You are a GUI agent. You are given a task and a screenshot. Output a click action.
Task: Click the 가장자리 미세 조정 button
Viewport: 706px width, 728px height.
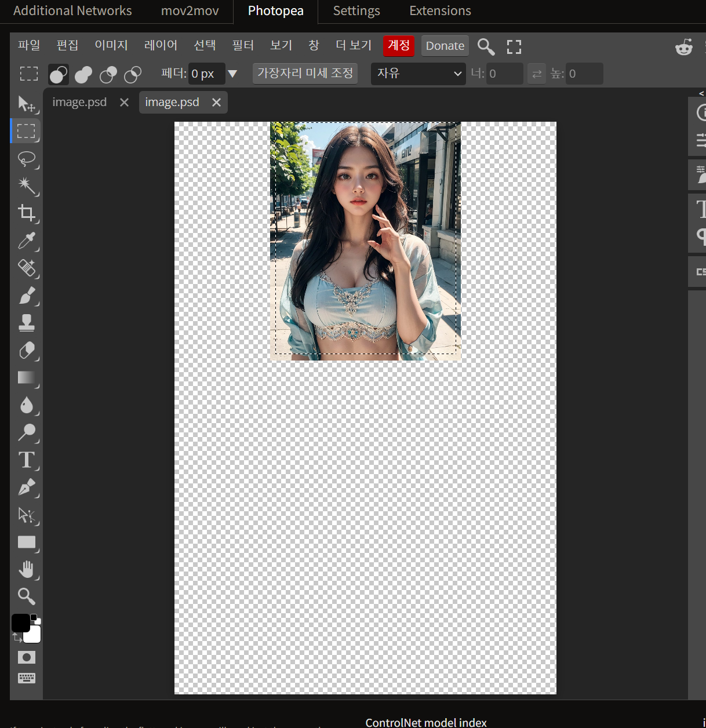(305, 74)
